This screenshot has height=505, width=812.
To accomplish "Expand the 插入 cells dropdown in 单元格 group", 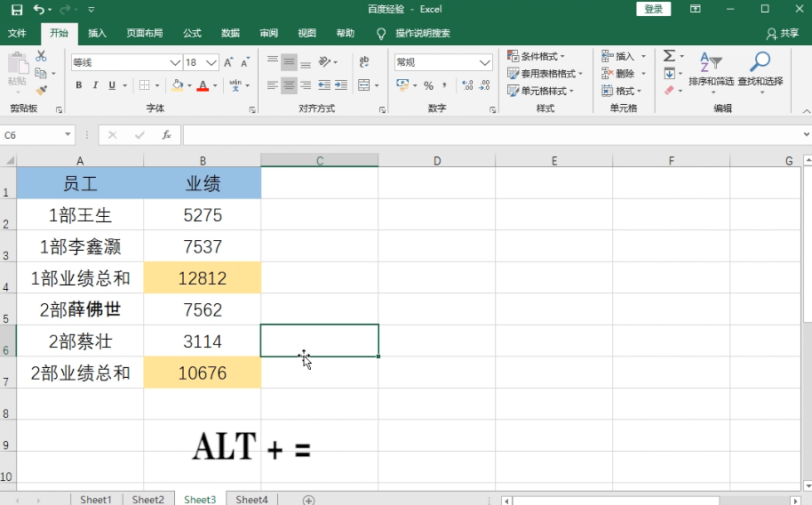I will [x=643, y=56].
